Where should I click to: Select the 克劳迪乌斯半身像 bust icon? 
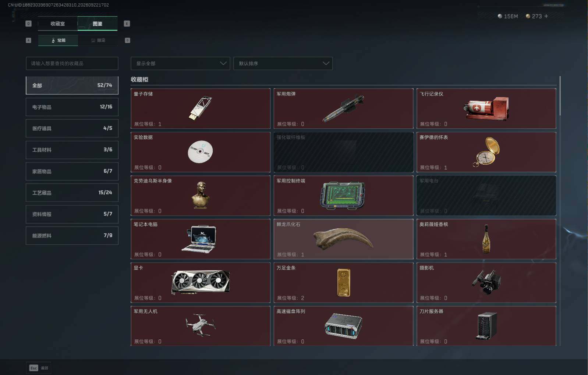pos(201,195)
